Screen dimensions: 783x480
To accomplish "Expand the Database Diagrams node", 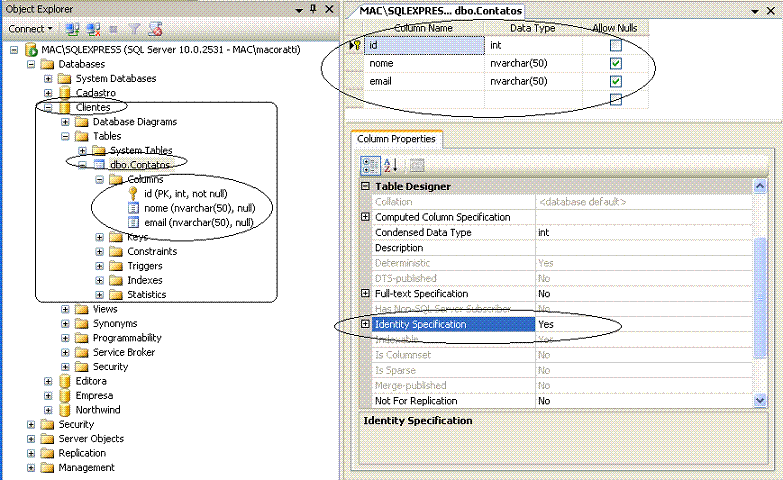I will pos(65,122).
